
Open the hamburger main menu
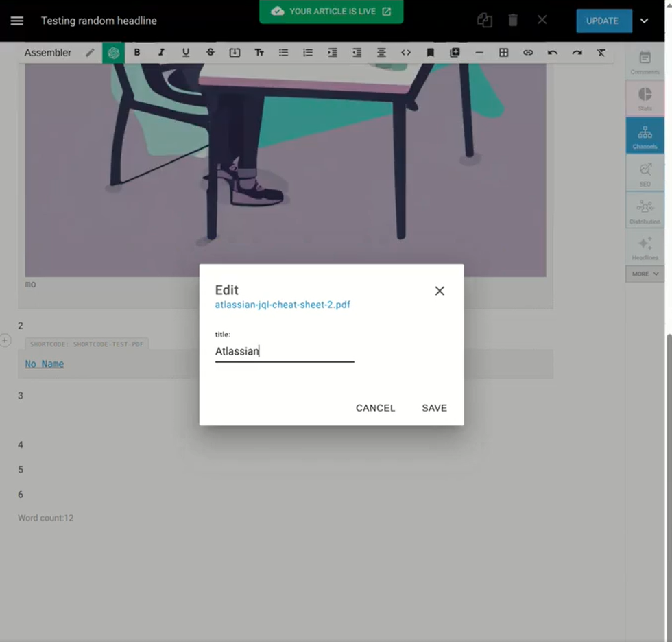[17, 21]
